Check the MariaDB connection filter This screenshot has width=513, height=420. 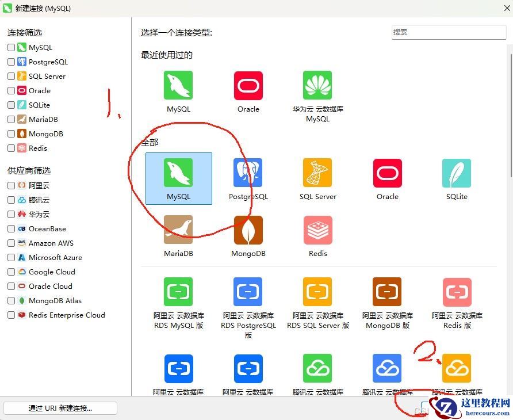pyautogui.click(x=11, y=120)
